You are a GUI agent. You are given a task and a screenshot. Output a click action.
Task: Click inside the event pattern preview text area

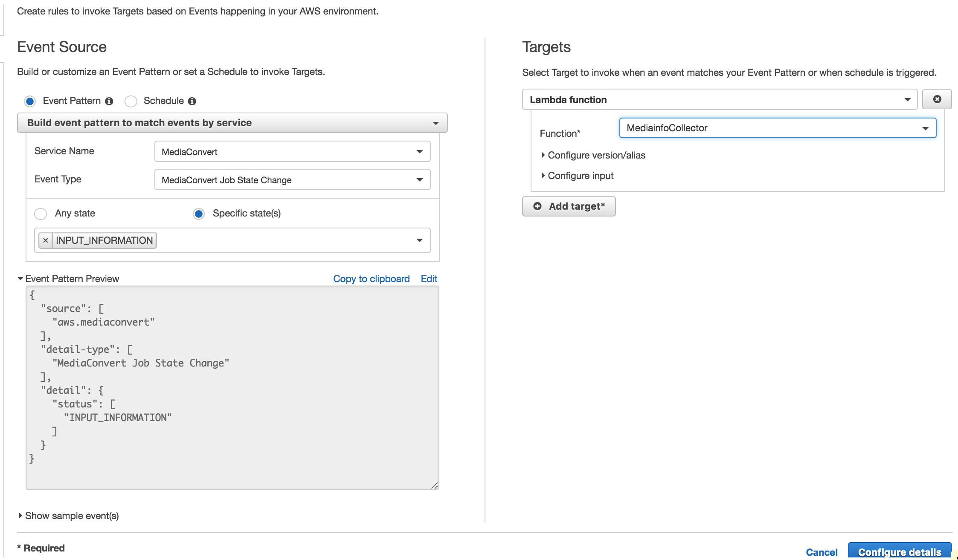click(232, 388)
